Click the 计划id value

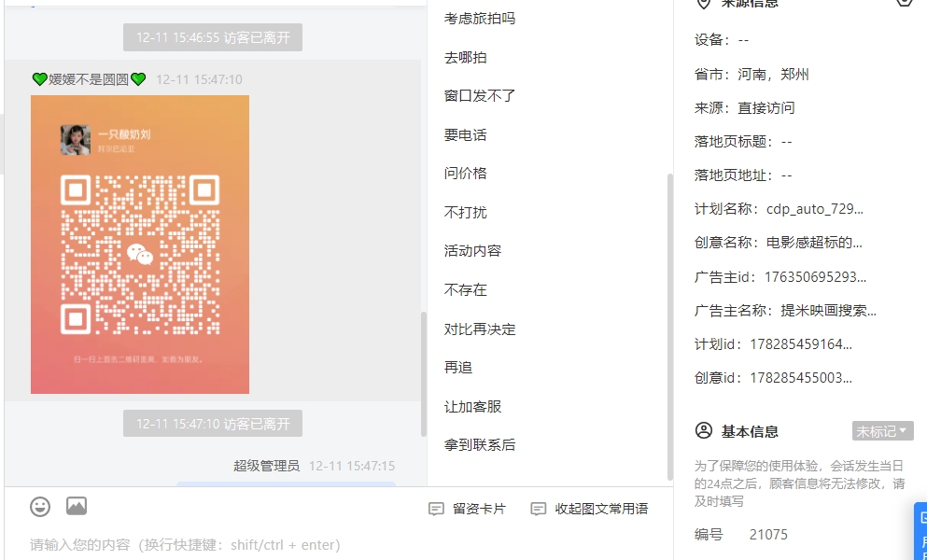[x=801, y=344]
